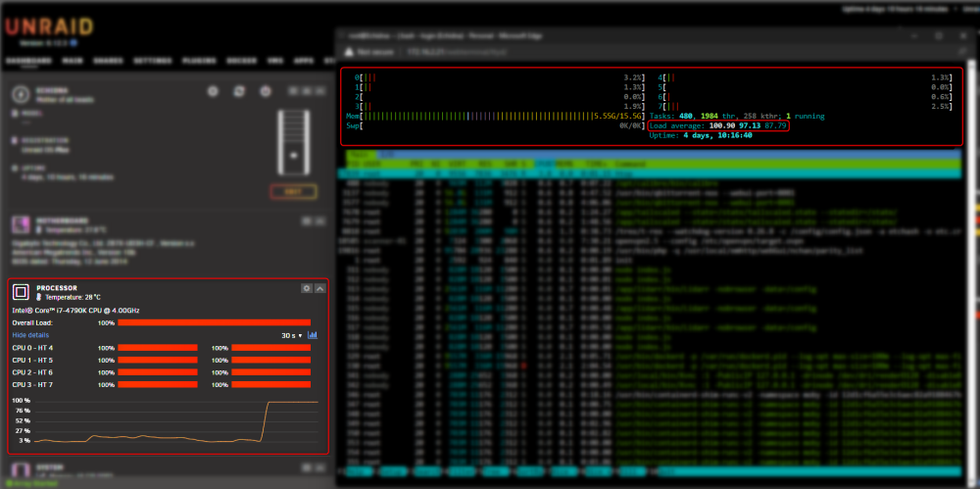Open the Main menu item
This screenshot has height=489, width=980.
coord(73,62)
